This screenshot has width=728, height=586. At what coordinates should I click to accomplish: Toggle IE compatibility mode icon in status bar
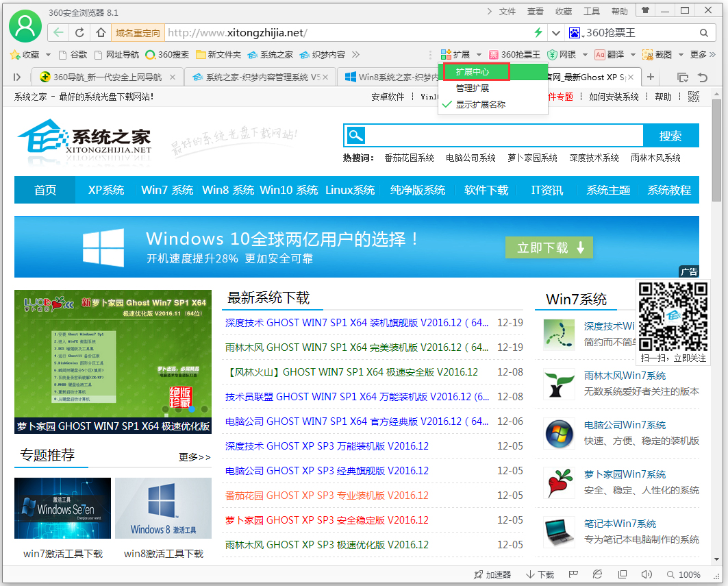(x=598, y=574)
